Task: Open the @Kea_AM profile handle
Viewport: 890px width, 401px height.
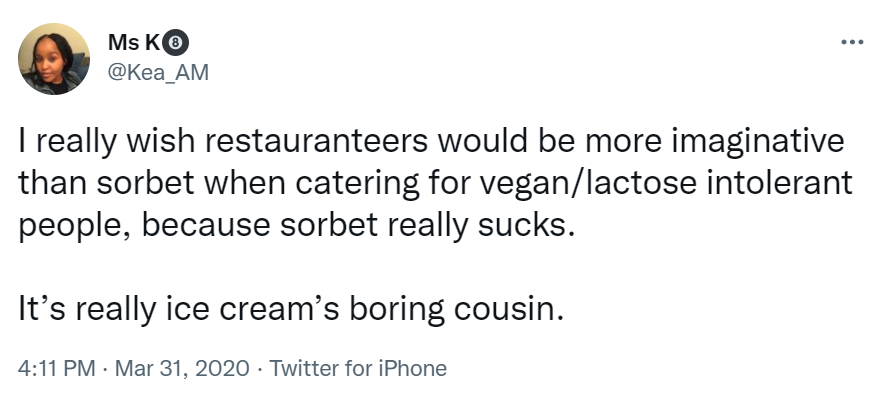Action: point(158,73)
